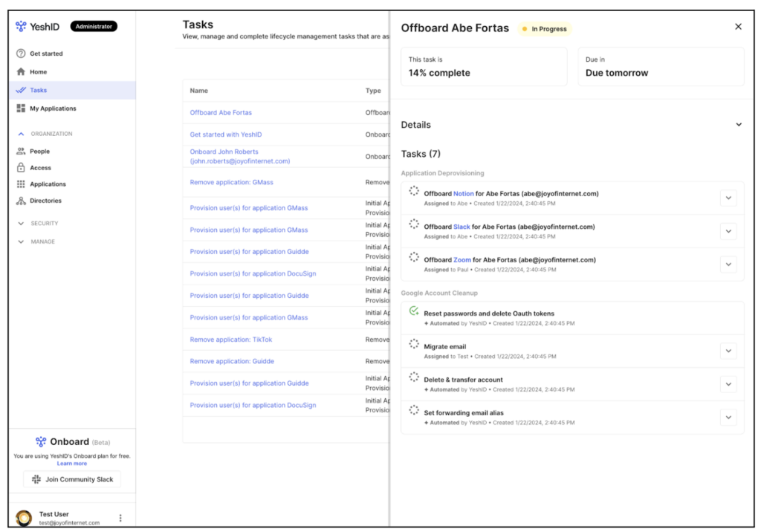Open the Offboard Abe Fortas task link
This screenshot has width=761, height=532.
[221, 113]
